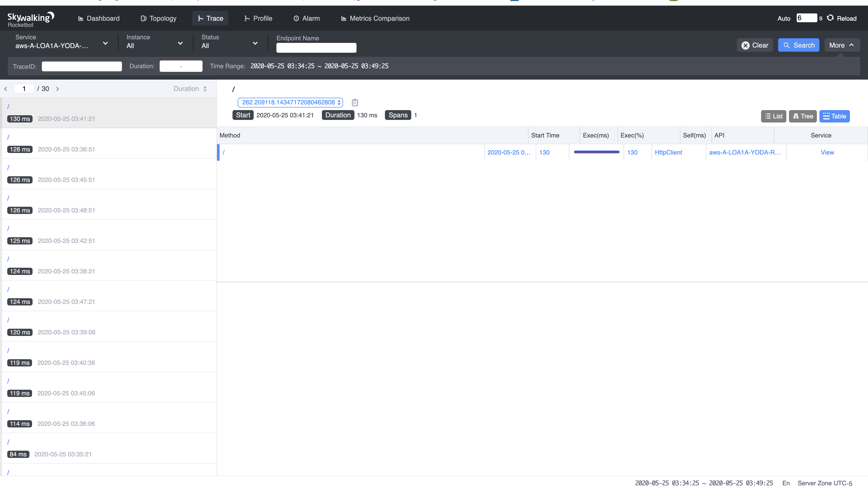Click the Exec(%) duration bar

click(x=596, y=152)
